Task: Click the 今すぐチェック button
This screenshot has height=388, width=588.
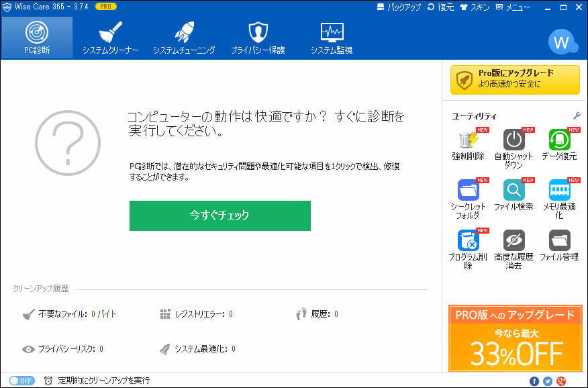Action: click(x=219, y=215)
